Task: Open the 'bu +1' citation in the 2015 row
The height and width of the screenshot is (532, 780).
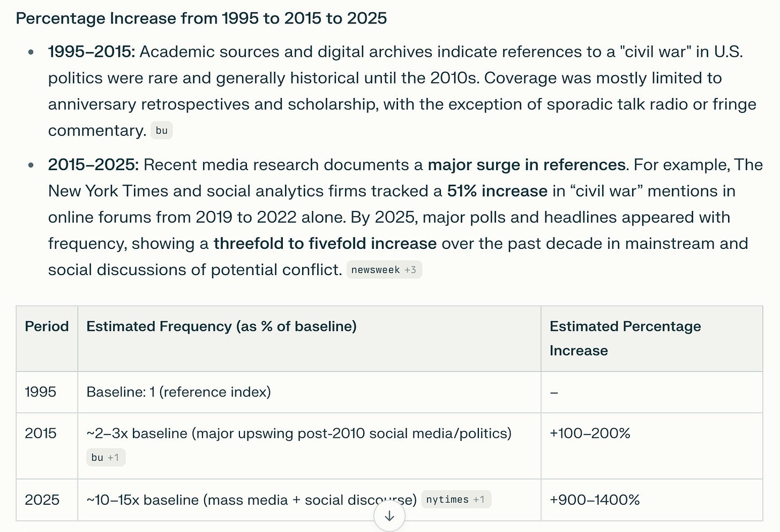Action: click(106, 458)
